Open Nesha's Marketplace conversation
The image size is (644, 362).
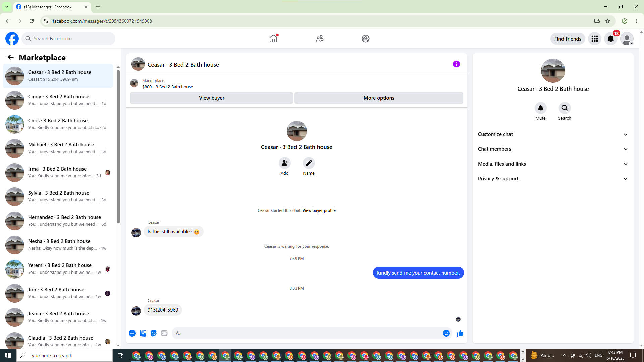58,245
